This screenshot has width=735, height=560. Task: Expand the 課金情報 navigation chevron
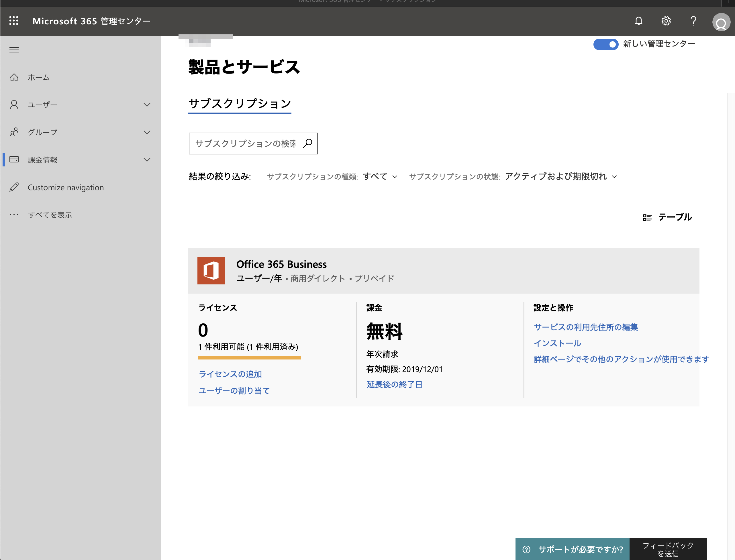(147, 160)
